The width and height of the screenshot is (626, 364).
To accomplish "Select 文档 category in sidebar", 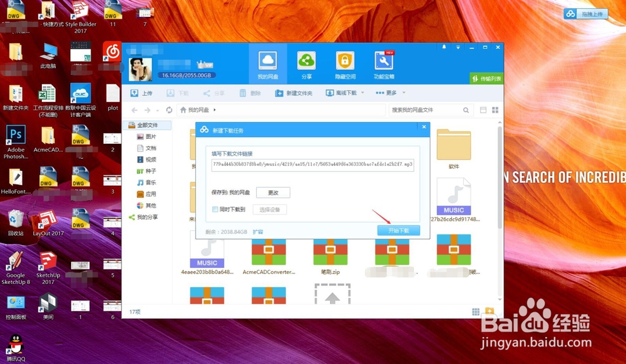I will tap(147, 148).
